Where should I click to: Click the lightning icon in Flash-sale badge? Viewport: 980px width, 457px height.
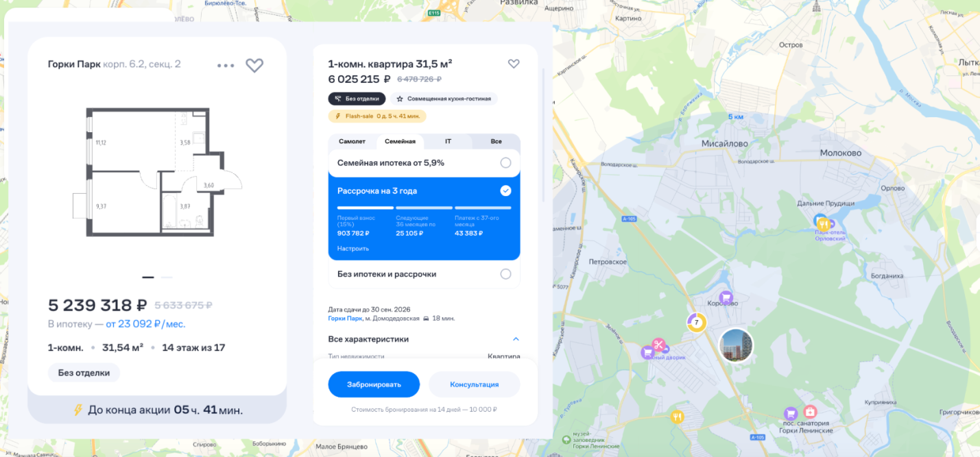(338, 116)
